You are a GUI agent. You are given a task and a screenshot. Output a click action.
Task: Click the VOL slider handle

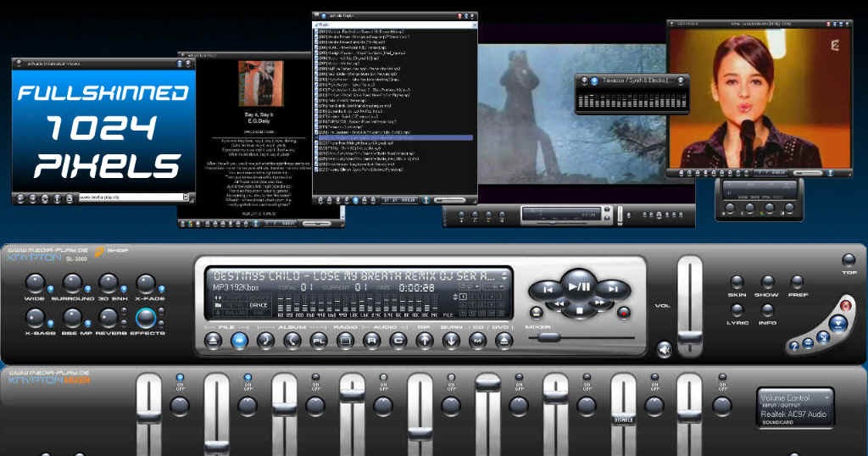point(690,338)
